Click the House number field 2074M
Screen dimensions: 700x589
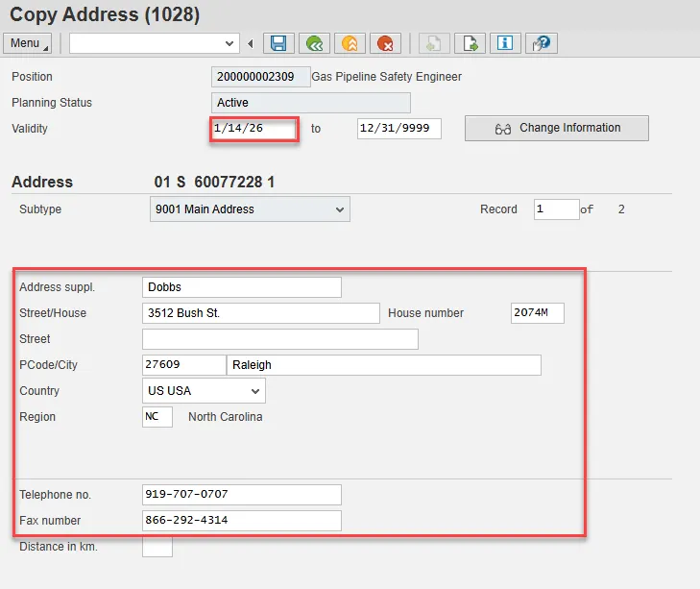(538, 313)
